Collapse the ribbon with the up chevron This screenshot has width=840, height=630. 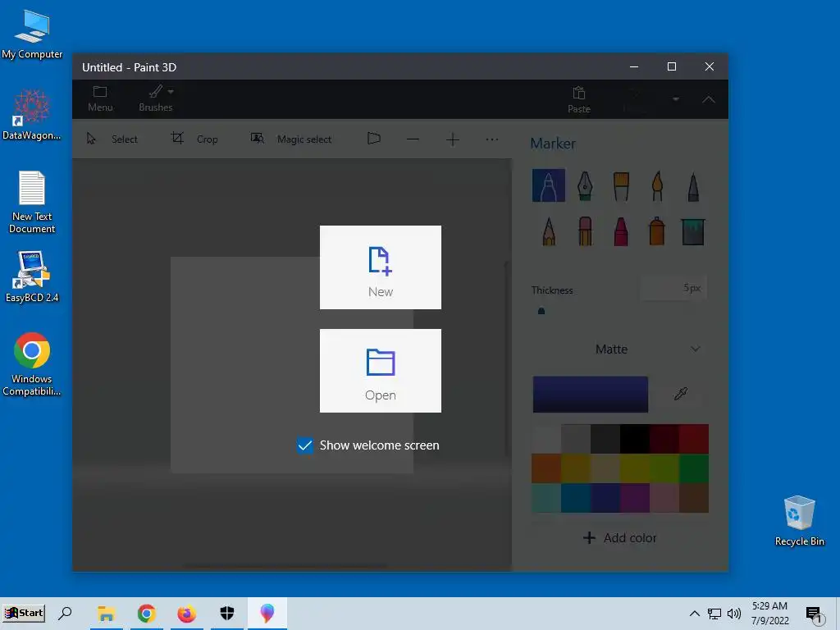(x=708, y=99)
